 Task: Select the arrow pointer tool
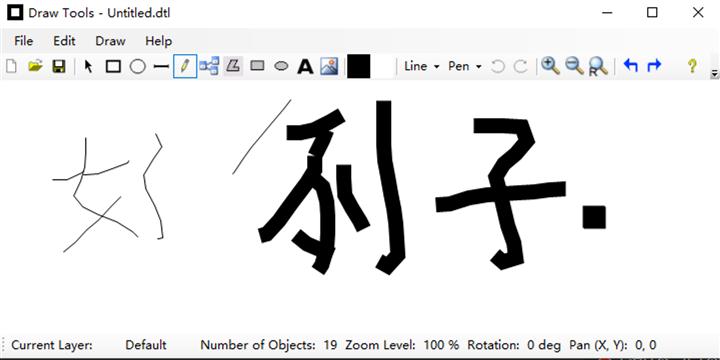click(x=89, y=67)
